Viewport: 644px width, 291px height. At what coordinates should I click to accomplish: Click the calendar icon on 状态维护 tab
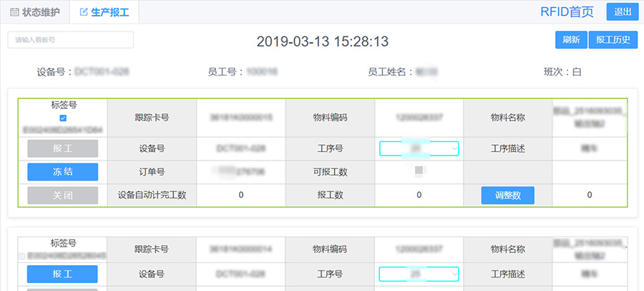tap(14, 12)
